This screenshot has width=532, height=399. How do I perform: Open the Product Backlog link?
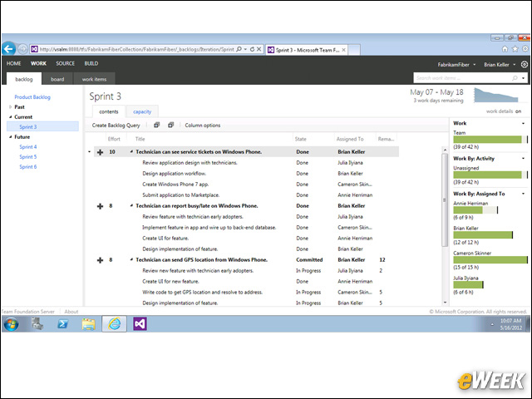(32, 97)
